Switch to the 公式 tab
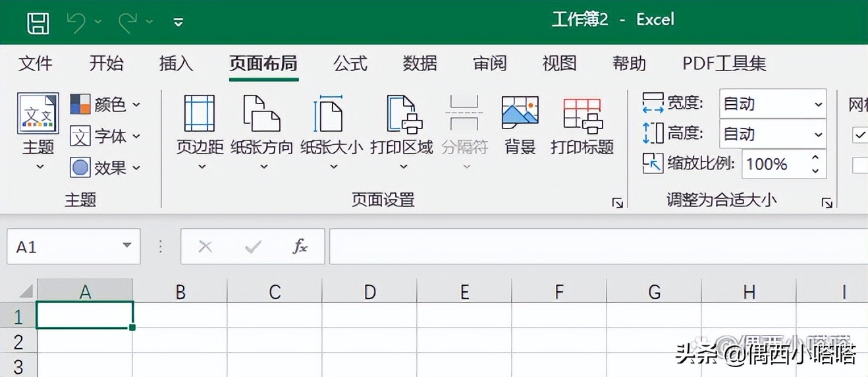This screenshot has width=868, height=377. tap(350, 63)
